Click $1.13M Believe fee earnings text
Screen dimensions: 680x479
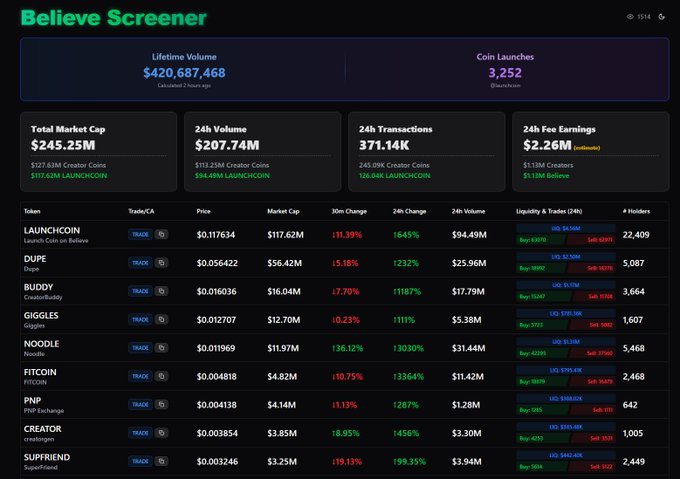(x=546, y=176)
